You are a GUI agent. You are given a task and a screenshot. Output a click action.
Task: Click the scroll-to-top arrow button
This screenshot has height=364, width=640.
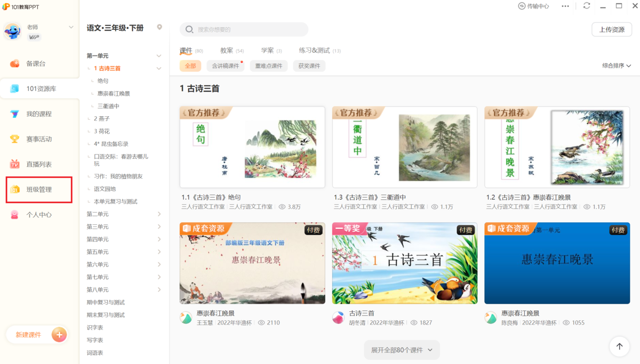point(619,346)
